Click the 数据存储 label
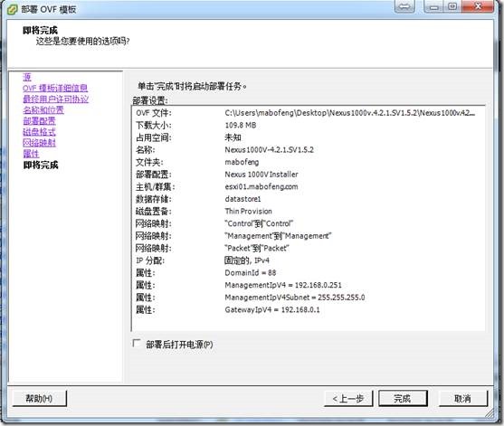This screenshot has width=504, height=426. click(x=154, y=199)
